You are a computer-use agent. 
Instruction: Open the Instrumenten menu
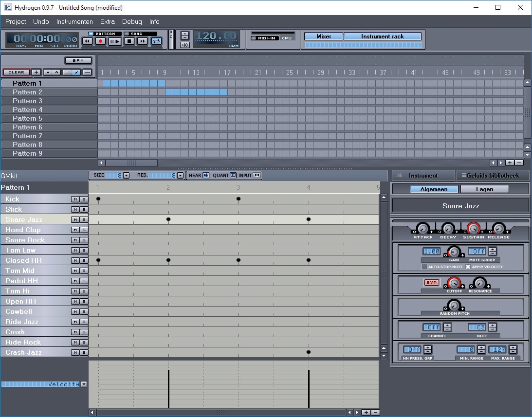tap(74, 21)
